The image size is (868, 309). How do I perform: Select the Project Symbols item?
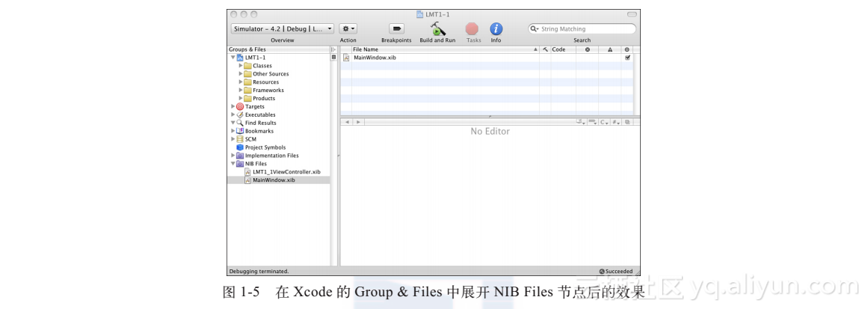tap(265, 147)
